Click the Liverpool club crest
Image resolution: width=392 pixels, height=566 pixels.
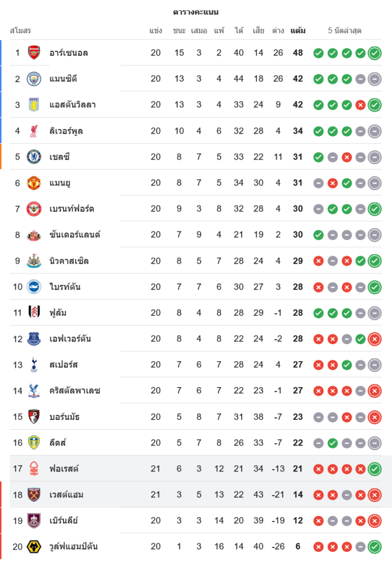pos(34,131)
